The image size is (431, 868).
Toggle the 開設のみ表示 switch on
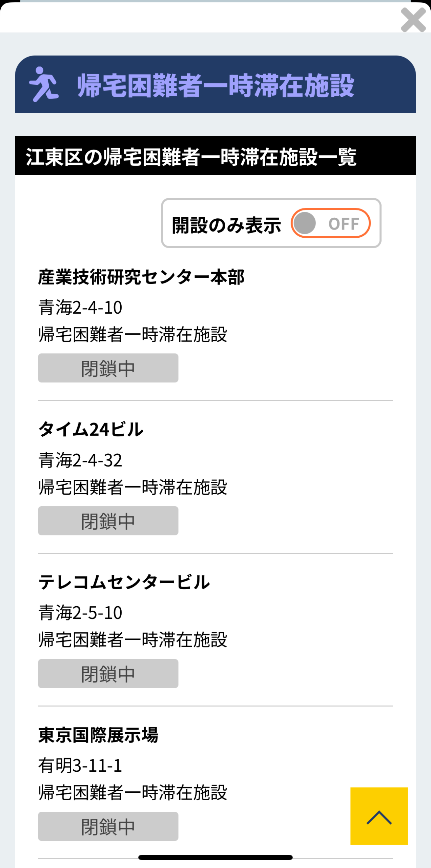(330, 223)
